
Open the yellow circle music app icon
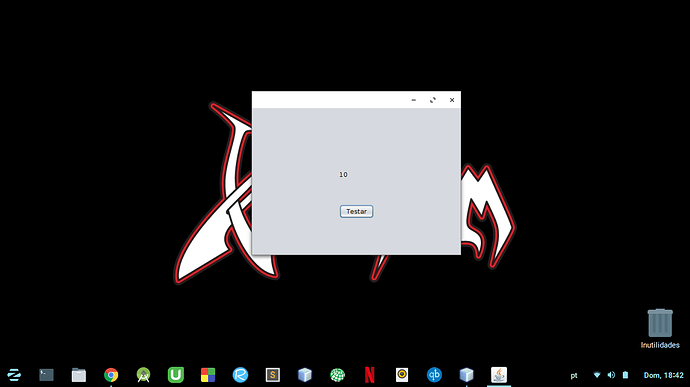click(402, 375)
